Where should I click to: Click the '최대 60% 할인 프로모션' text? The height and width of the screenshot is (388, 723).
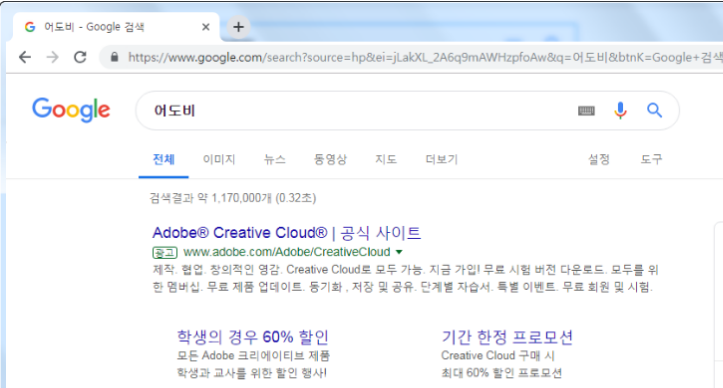pyautogui.click(x=501, y=373)
